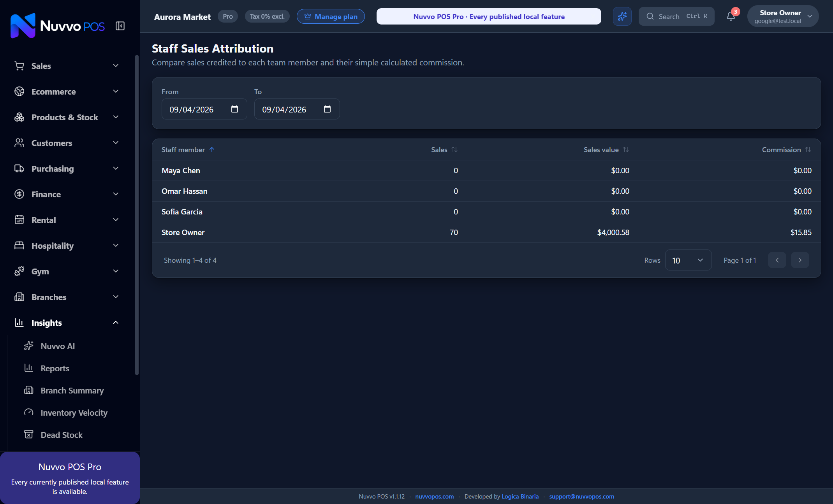
Task: Sort by Sales value column arrows
Action: (626, 149)
